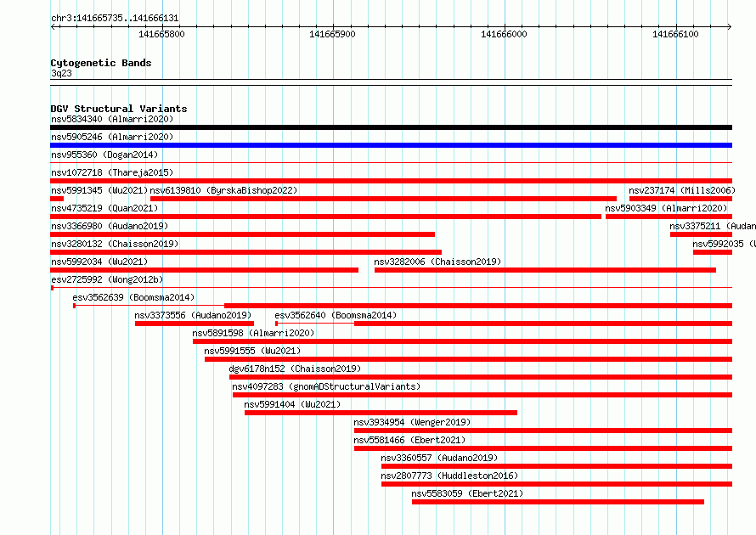
Task: Click nsv3366980 (Audano2019) label
Action: 110,226
